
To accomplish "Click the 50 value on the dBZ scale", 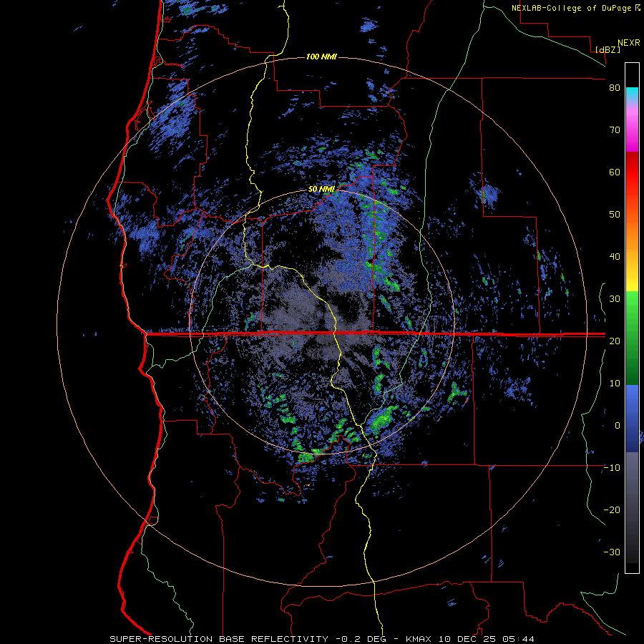I will pos(615,215).
